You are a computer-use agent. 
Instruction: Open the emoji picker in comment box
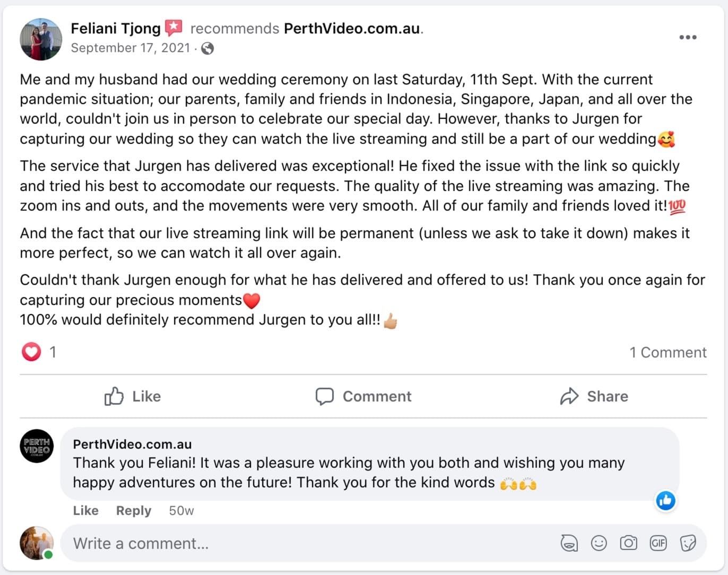(599, 543)
